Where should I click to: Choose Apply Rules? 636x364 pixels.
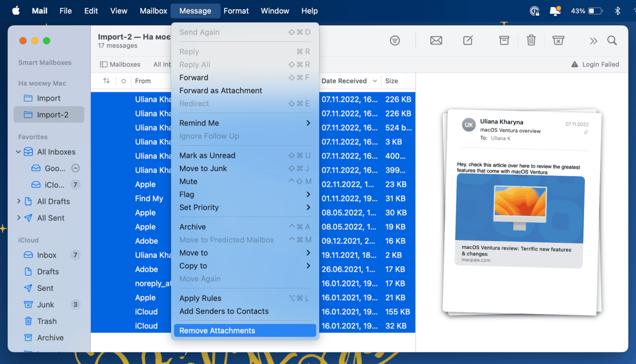tap(245, 298)
